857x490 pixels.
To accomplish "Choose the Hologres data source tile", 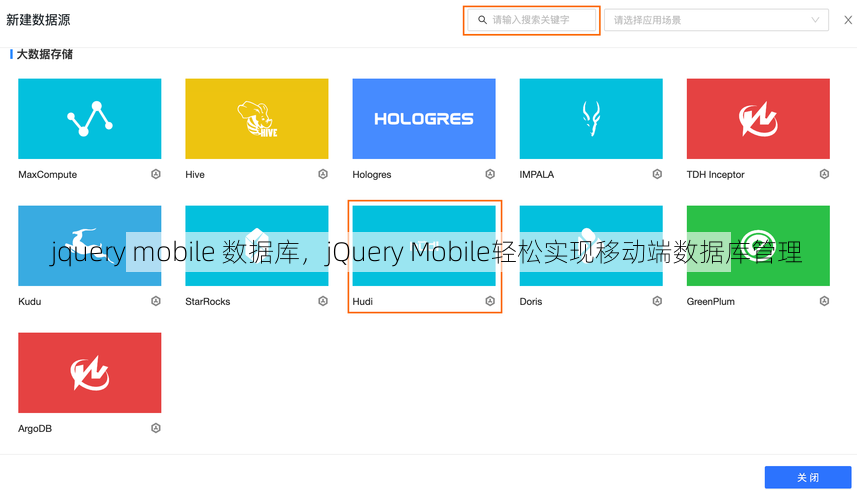I will point(424,119).
